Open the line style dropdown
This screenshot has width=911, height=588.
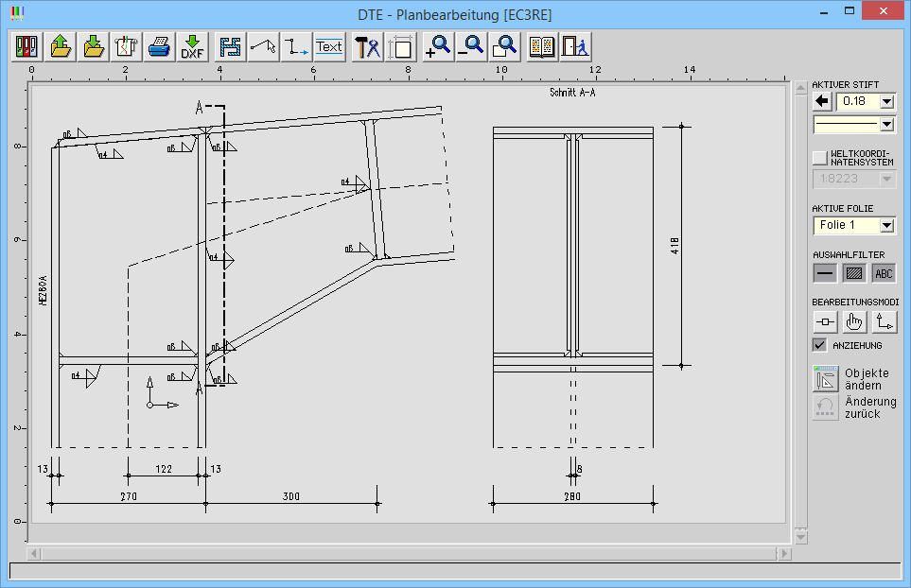[x=886, y=124]
